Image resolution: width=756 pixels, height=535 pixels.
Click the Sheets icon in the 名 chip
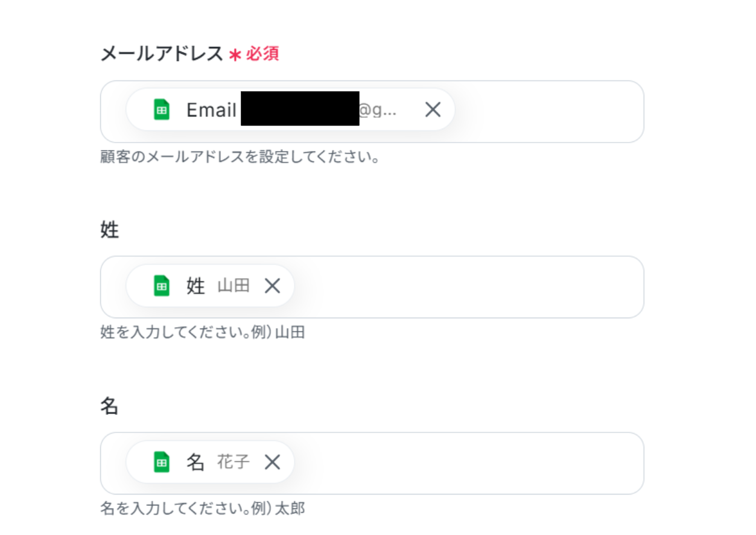click(x=162, y=462)
